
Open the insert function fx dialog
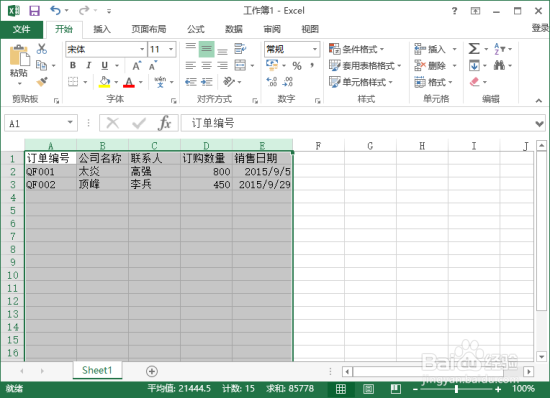click(x=165, y=123)
